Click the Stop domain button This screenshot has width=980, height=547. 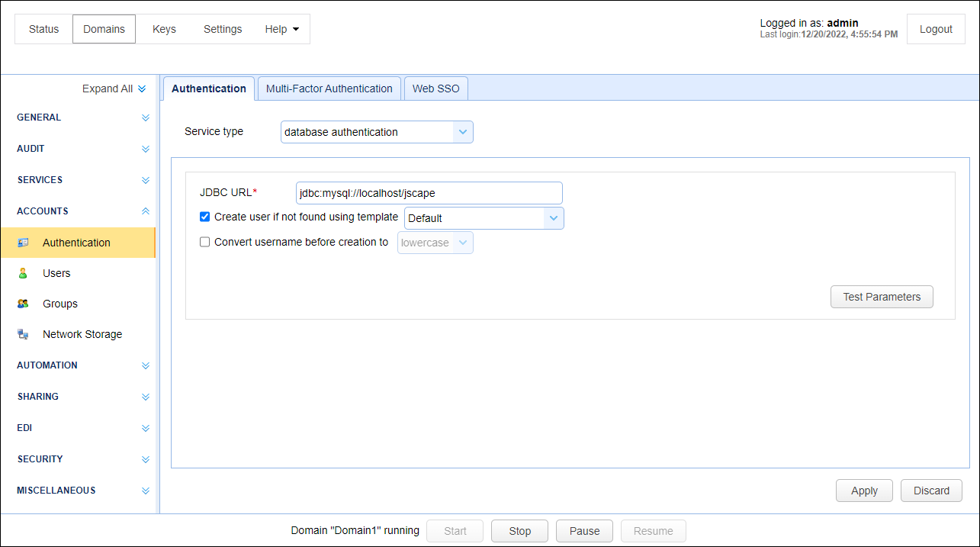pyautogui.click(x=519, y=531)
